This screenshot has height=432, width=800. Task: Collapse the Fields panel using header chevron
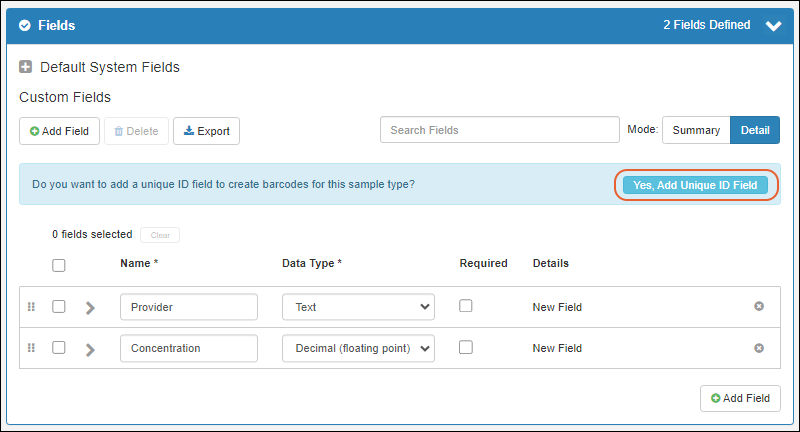coord(773,27)
